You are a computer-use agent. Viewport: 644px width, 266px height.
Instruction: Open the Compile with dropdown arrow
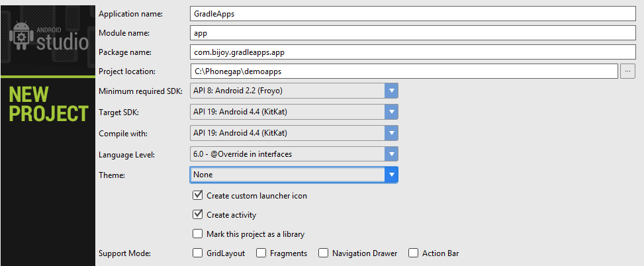click(x=391, y=133)
